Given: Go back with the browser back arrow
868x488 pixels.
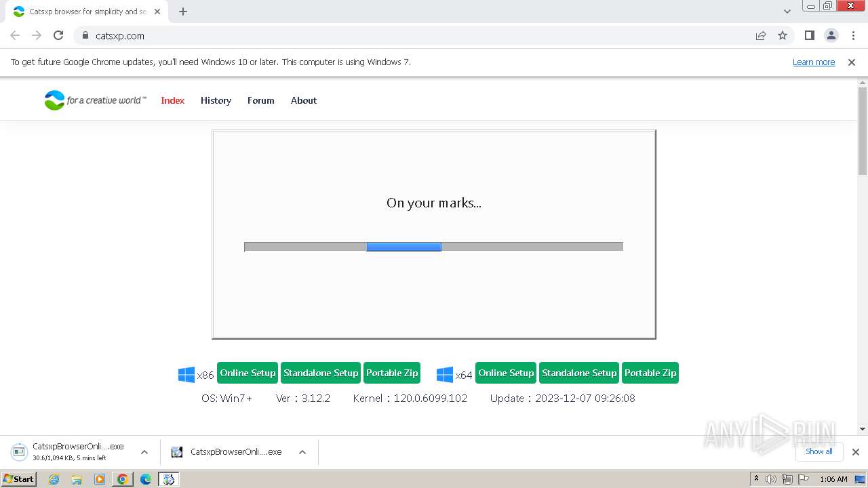Looking at the screenshot, I should (15, 35).
